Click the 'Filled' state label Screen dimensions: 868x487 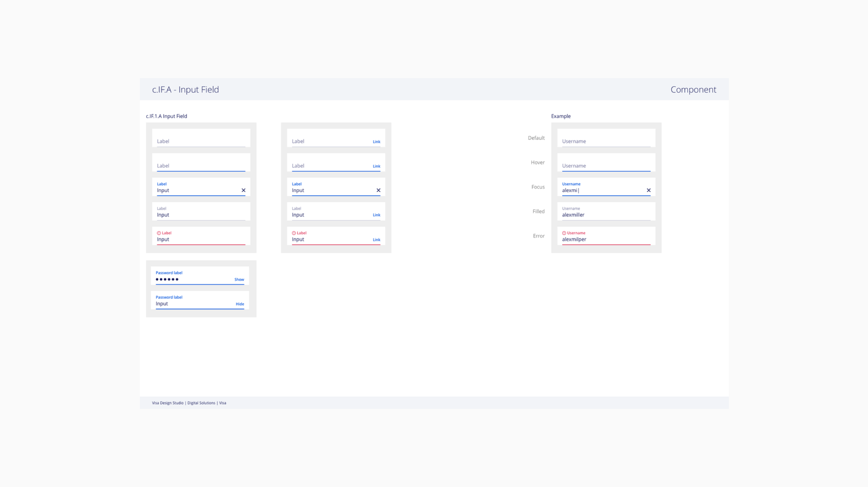click(539, 211)
